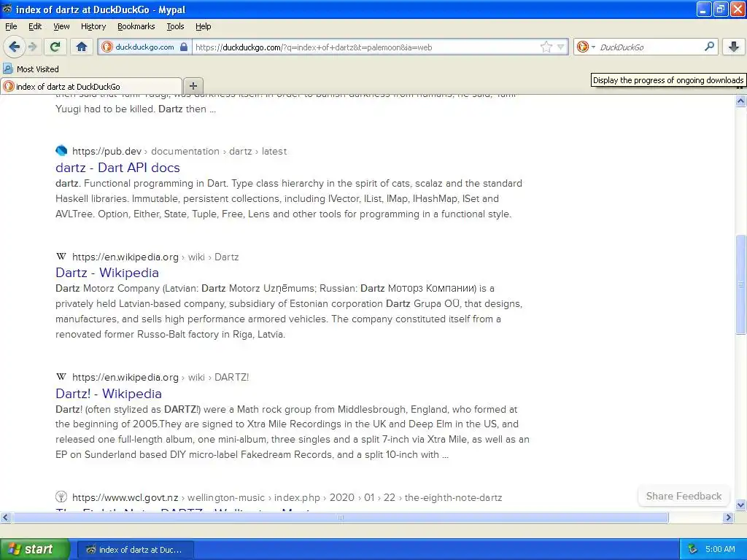Screen dimensions: 747x560
Task: Click the horizontal scrollbar thumb
Action: tap(340, 517)
